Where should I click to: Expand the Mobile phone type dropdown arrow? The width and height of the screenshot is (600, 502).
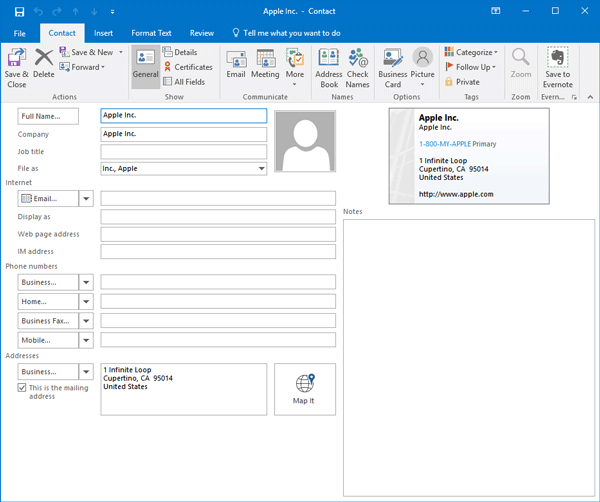coord(86,340)
